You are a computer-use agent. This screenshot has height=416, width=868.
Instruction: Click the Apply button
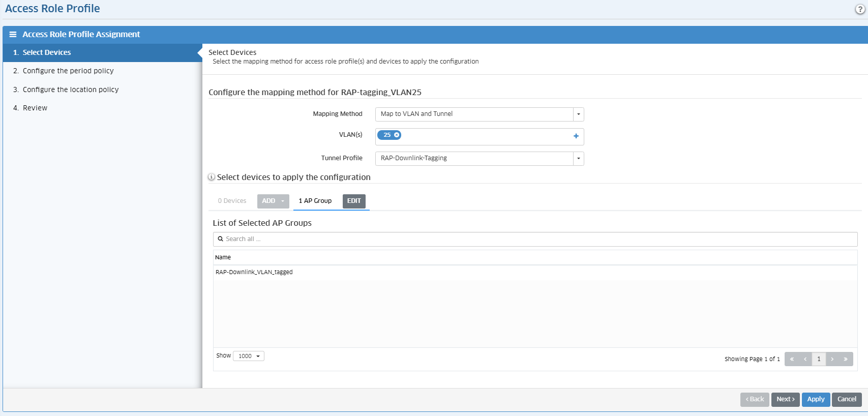[816, 399]
